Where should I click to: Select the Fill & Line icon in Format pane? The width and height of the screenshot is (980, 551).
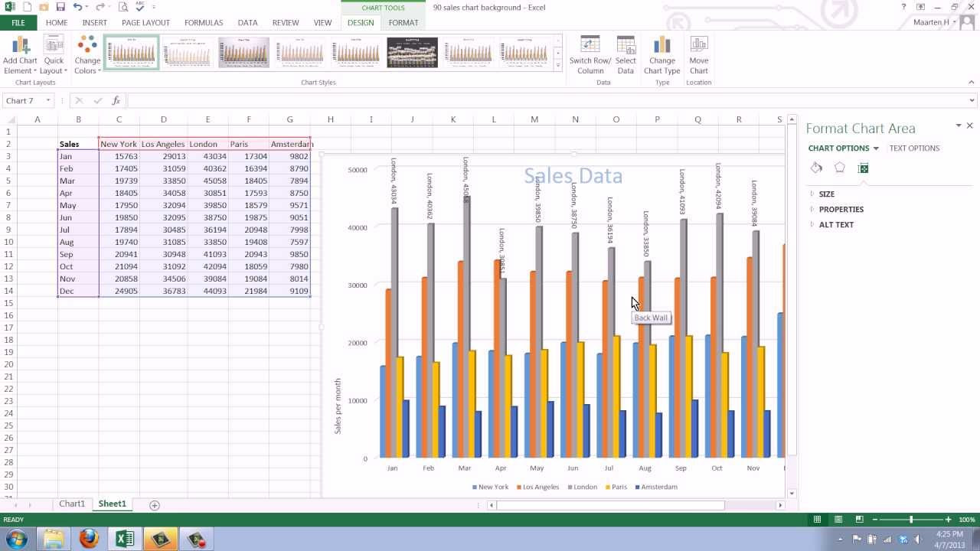(x=816, y=167)
